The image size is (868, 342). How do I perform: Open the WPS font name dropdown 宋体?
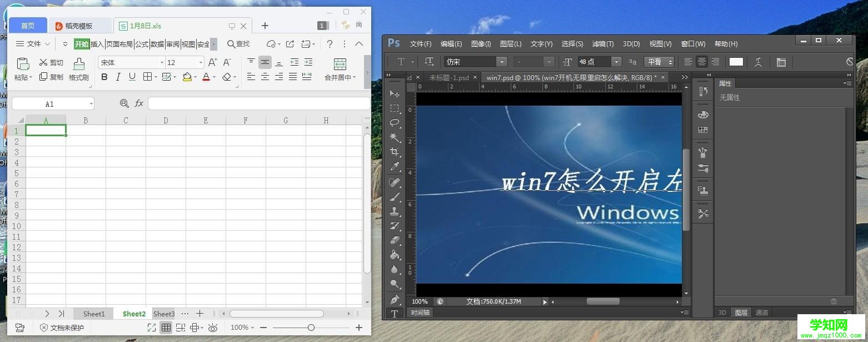pos(162,62)
